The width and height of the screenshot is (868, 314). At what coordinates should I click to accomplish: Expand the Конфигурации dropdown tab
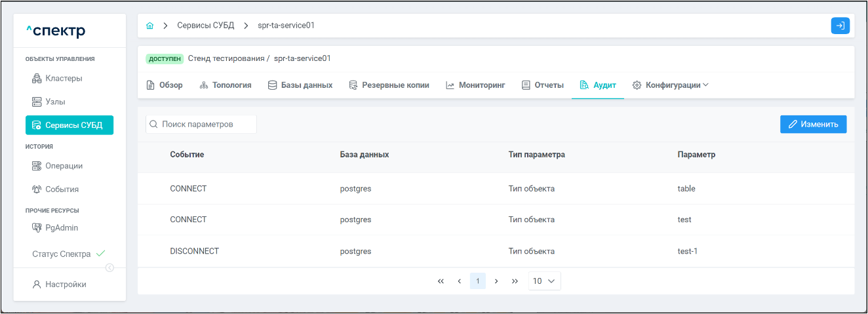(671, 85)
